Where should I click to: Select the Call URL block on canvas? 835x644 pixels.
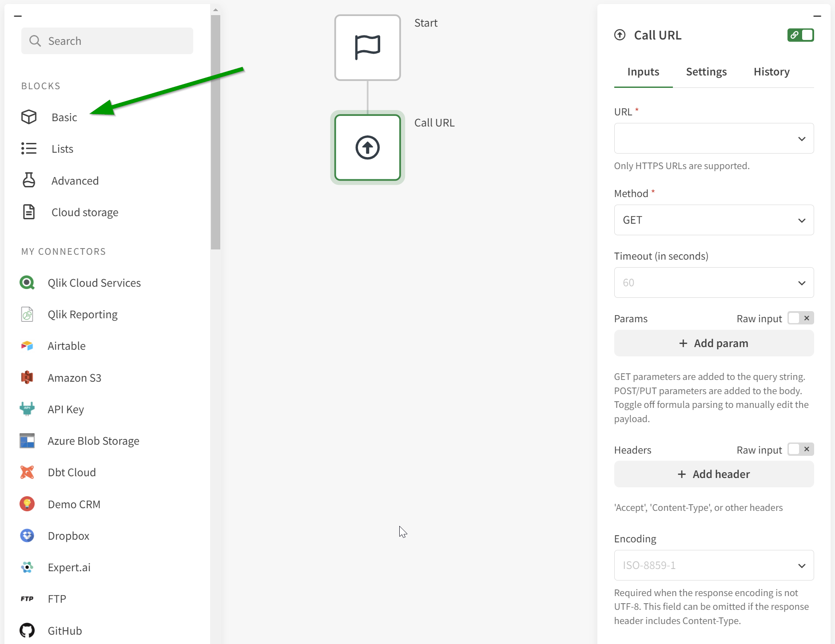pyautogui.click(x=367, y=147)
